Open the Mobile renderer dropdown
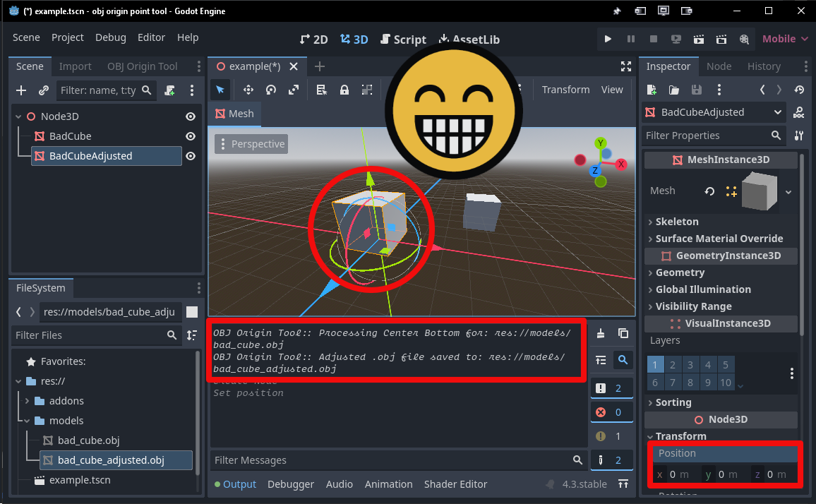Screen dimensions: 816x504 click(785, 39)
